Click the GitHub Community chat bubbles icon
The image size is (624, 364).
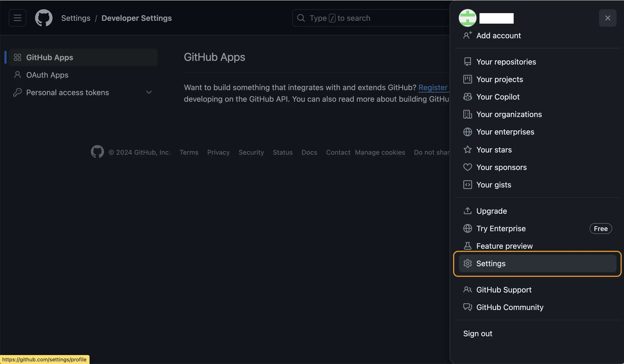coord(467,307)
